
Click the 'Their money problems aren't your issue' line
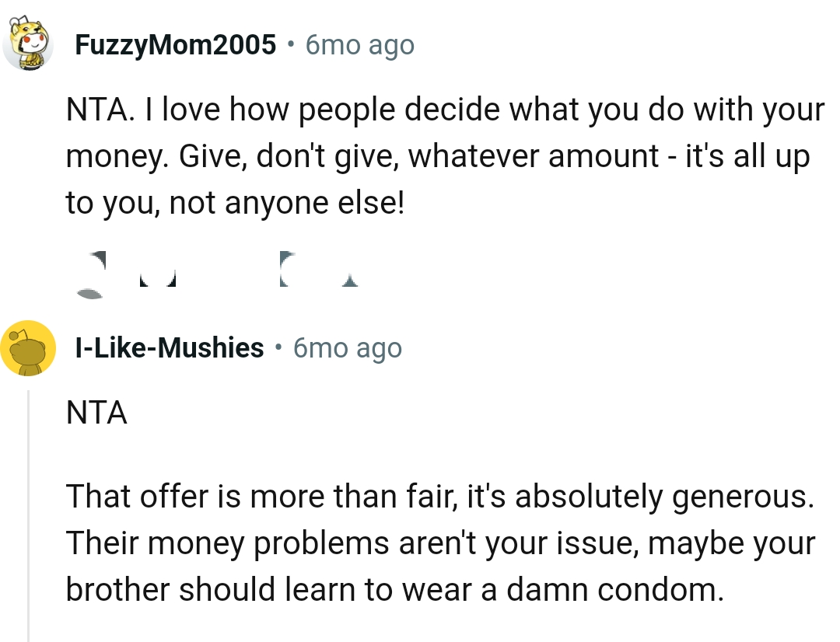(x=439, y=543)
